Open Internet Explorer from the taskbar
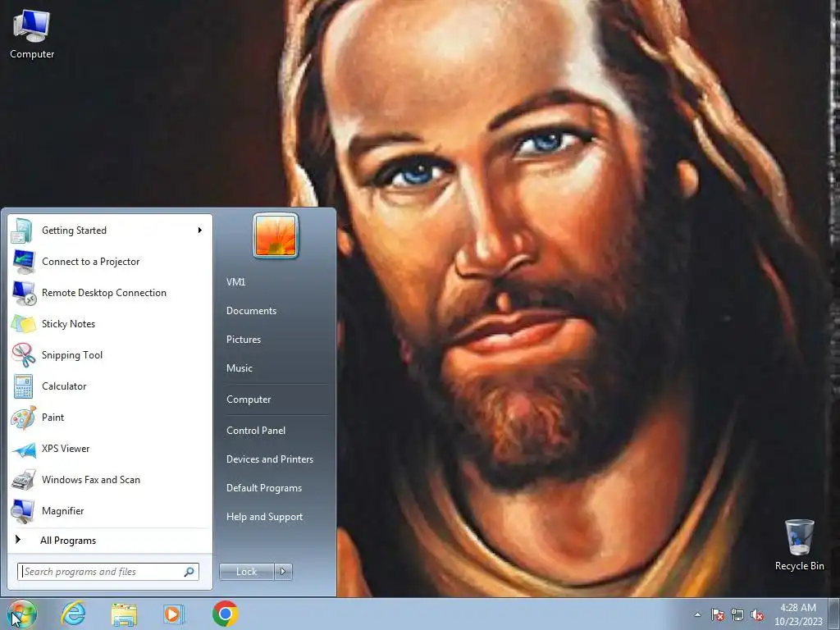 [x=73, y=614]
